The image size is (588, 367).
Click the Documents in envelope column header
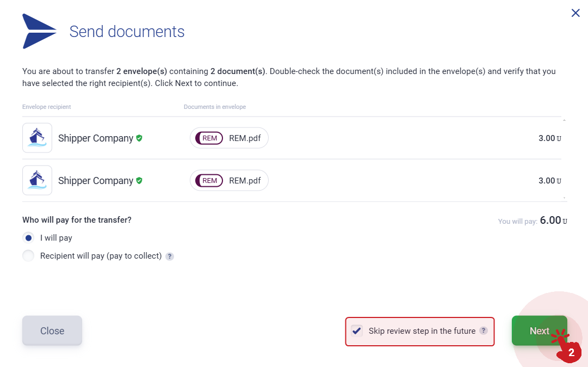[x=215, y=107]
